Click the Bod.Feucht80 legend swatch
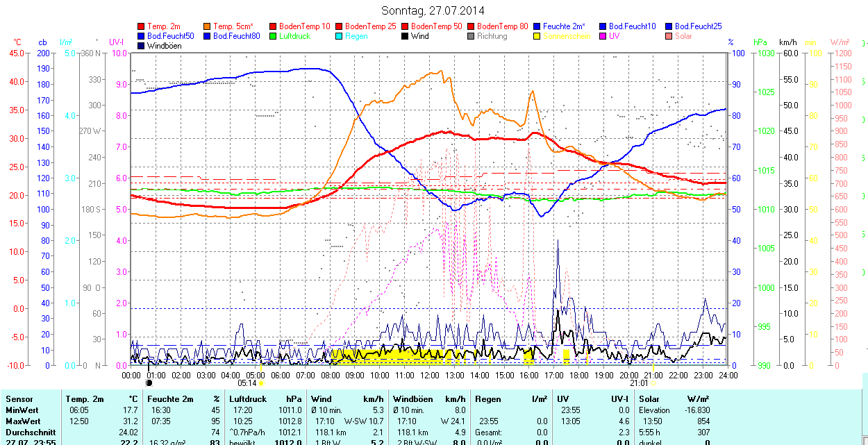Viewport: 868px width, 445px height. [207, 36]
